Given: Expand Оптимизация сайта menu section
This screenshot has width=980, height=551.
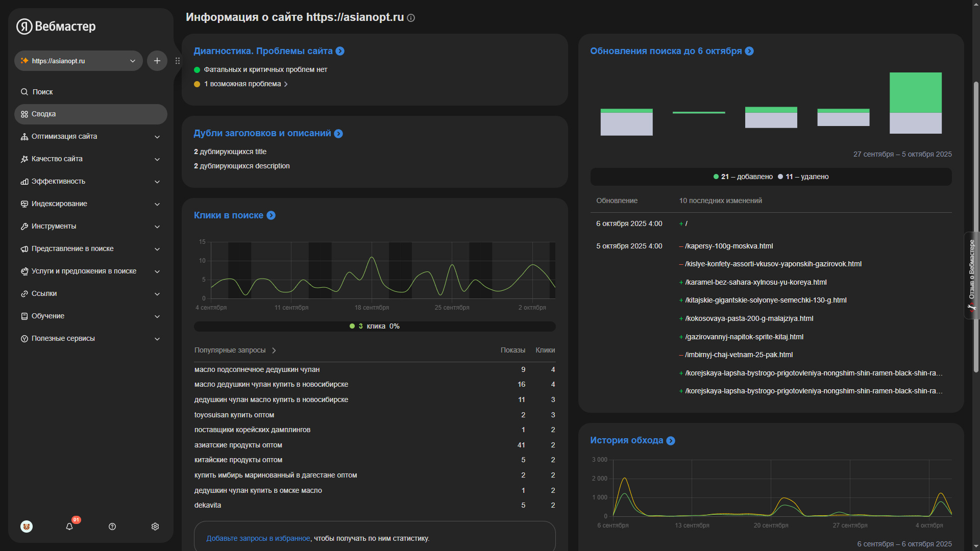Looking at the screenshot, I should click(x=90, y=137).
